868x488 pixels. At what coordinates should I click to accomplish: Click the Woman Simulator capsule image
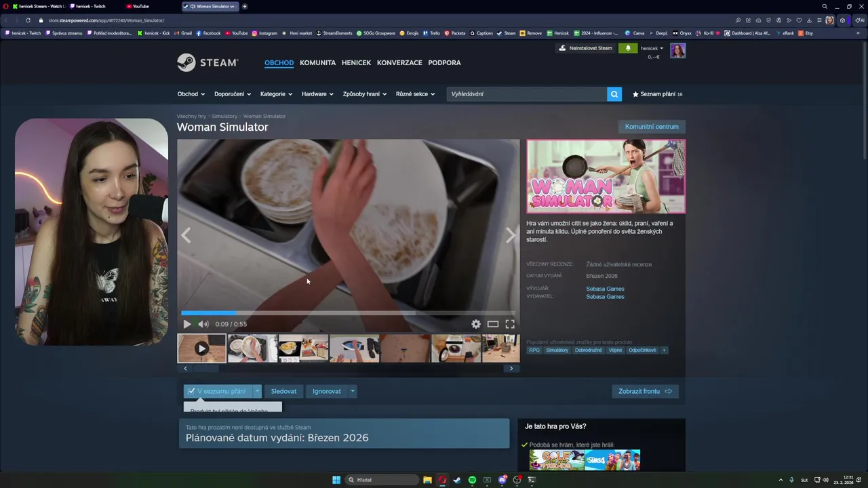coord(606,176)
